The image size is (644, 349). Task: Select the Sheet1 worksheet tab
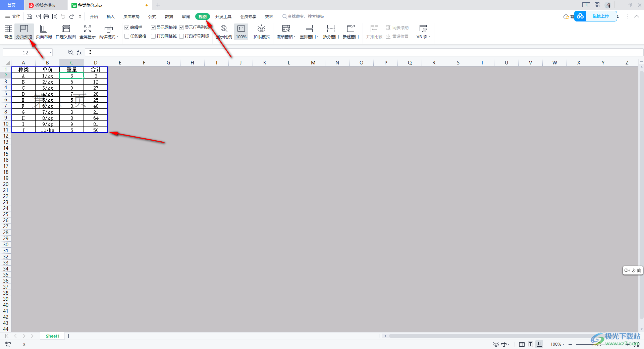click(53, 336)
